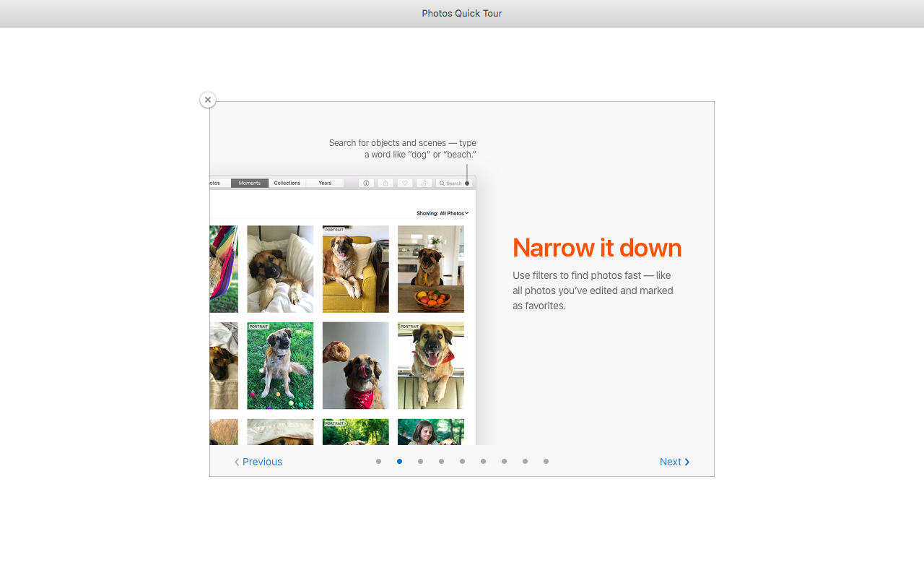The image size is (924, 578).
Task: Go to the last tour page dot
Action: tap(546, 462)
